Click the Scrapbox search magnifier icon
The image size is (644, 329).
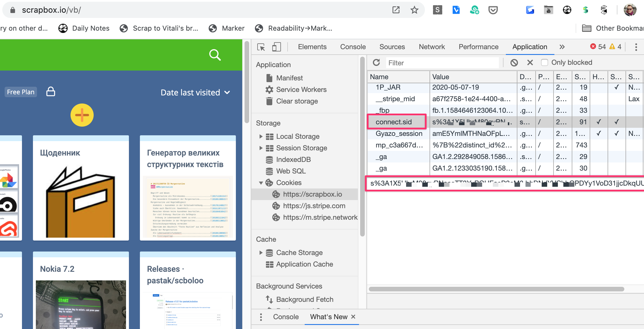(215, 55)
